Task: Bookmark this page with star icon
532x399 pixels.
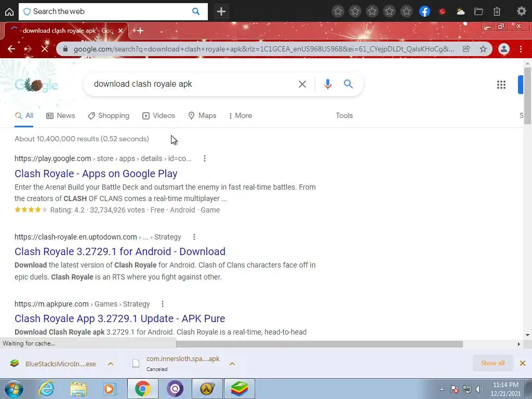Action: tap(483, 49)
